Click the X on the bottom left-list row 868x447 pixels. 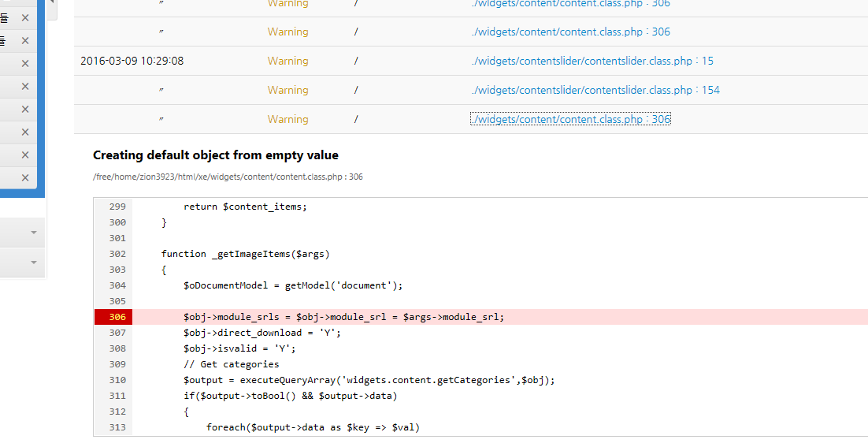[25, 177]
